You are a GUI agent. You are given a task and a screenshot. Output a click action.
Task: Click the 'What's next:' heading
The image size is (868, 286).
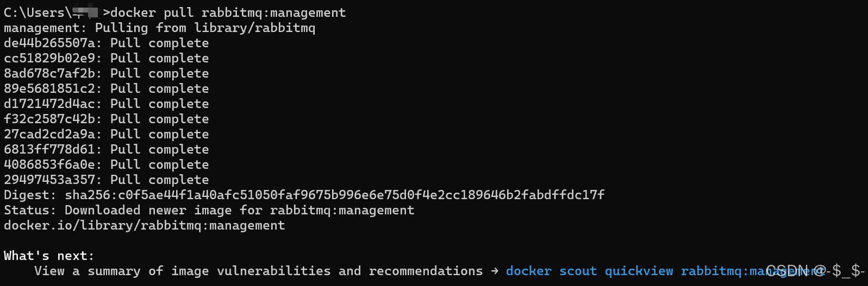point(49,256)
